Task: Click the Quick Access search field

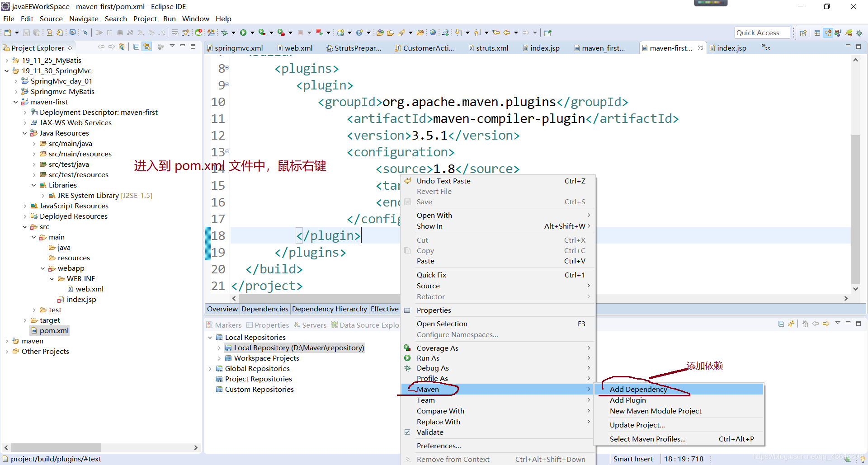Action: (762, 33)
